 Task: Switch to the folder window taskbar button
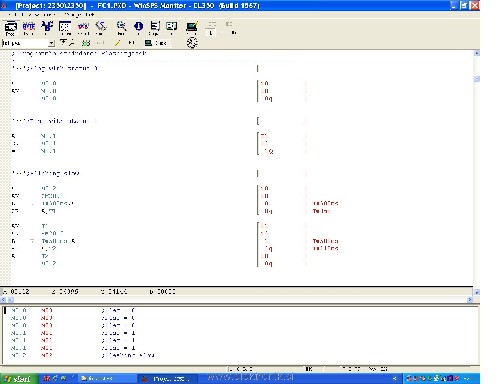[x=107, y=379]
